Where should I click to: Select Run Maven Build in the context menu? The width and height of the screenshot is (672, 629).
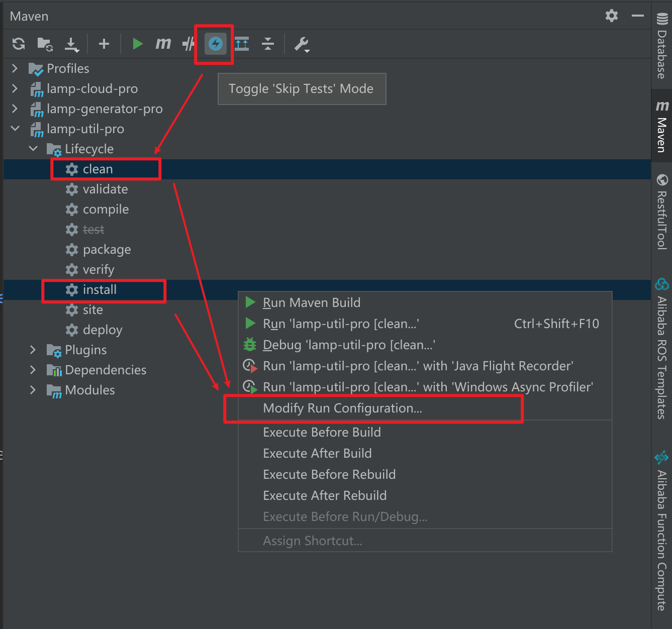(x=311, y=302)
